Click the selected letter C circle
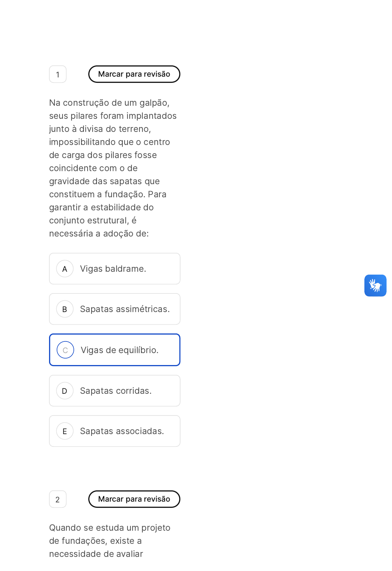392x571 pixels. [x=65, y=350]
